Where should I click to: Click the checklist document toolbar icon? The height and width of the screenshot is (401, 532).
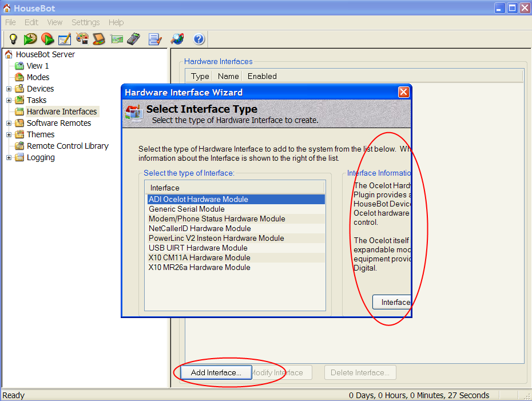pos(155,39)
